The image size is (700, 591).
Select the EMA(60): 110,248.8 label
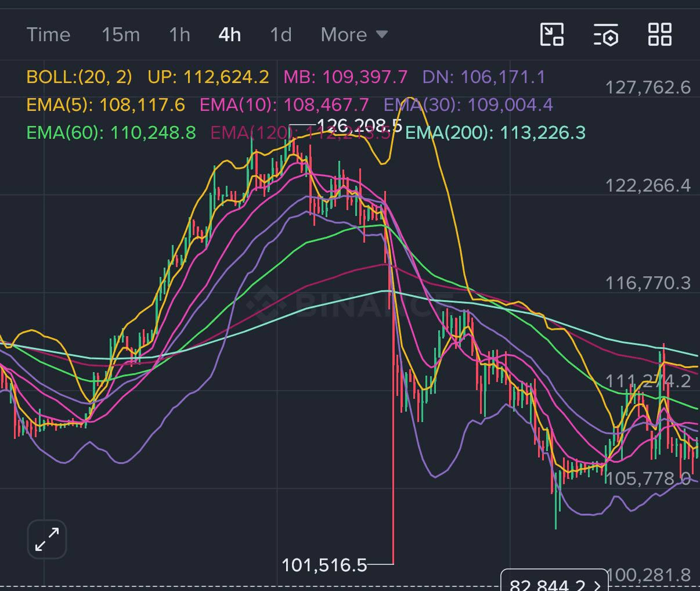coord(111,133)
